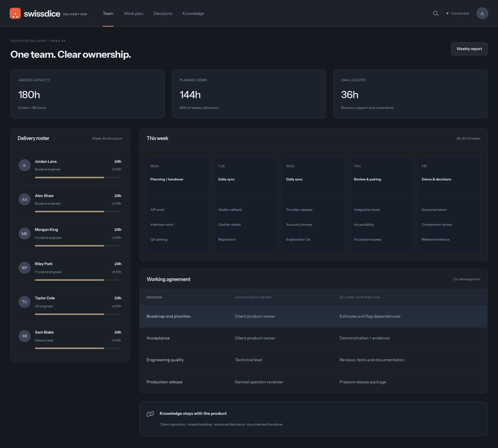Click 'Named operator reviewer' owner cell
The image size is (498, 448).
[x=259, y=382]
